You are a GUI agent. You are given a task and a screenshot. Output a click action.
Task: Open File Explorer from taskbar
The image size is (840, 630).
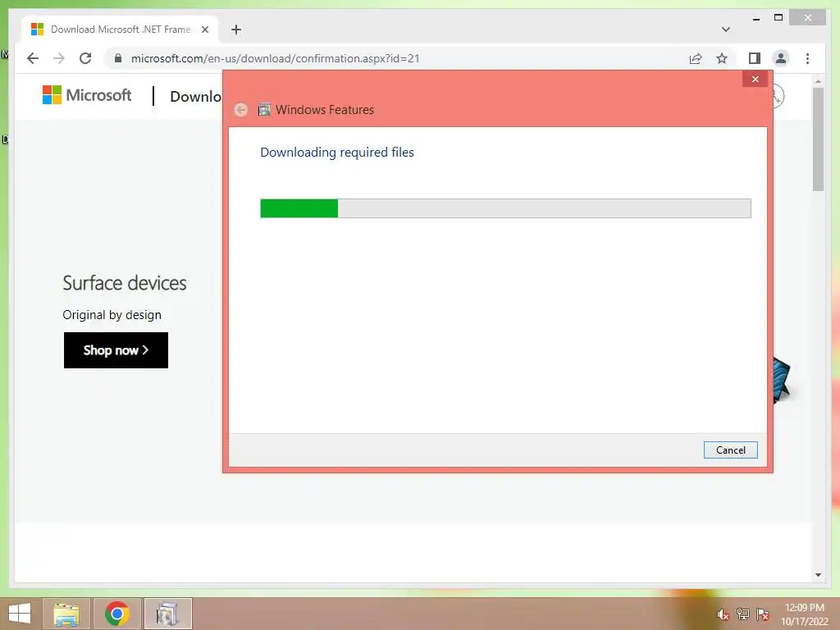click(x=66, y=614)
